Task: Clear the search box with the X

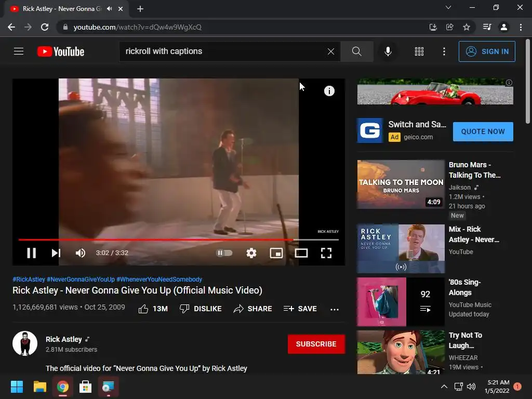Action: coord(331,51)
